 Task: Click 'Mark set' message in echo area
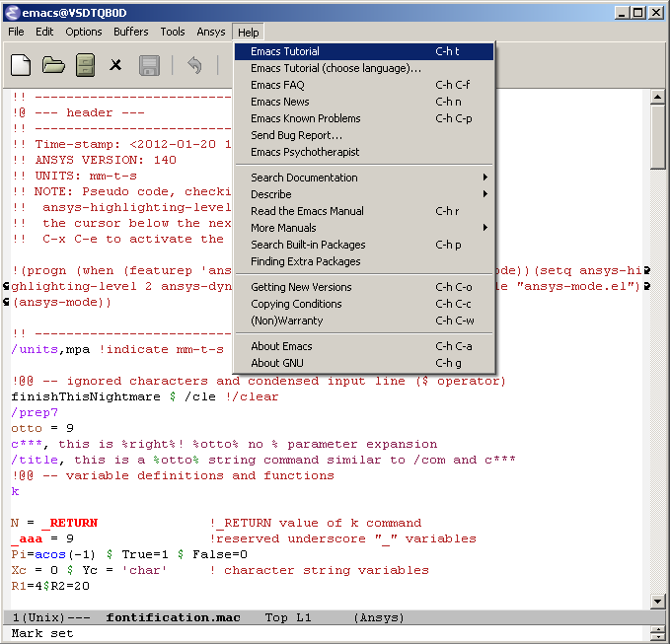42,633
